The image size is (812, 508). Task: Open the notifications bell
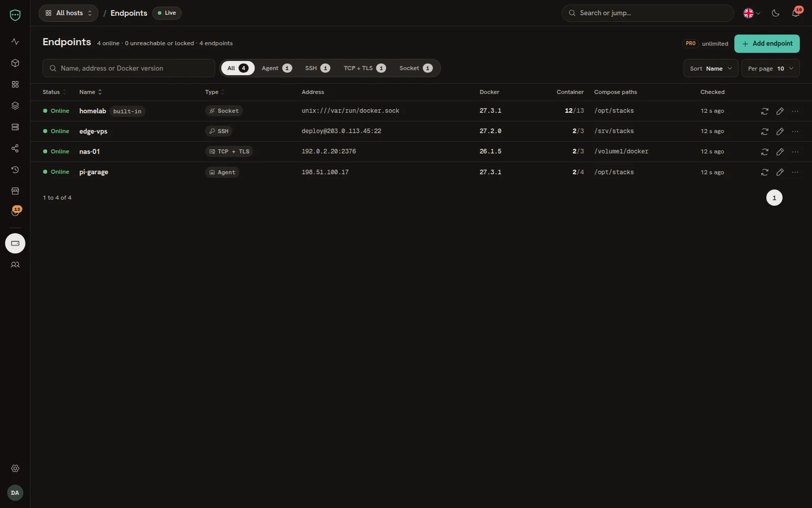pos(796,13)
